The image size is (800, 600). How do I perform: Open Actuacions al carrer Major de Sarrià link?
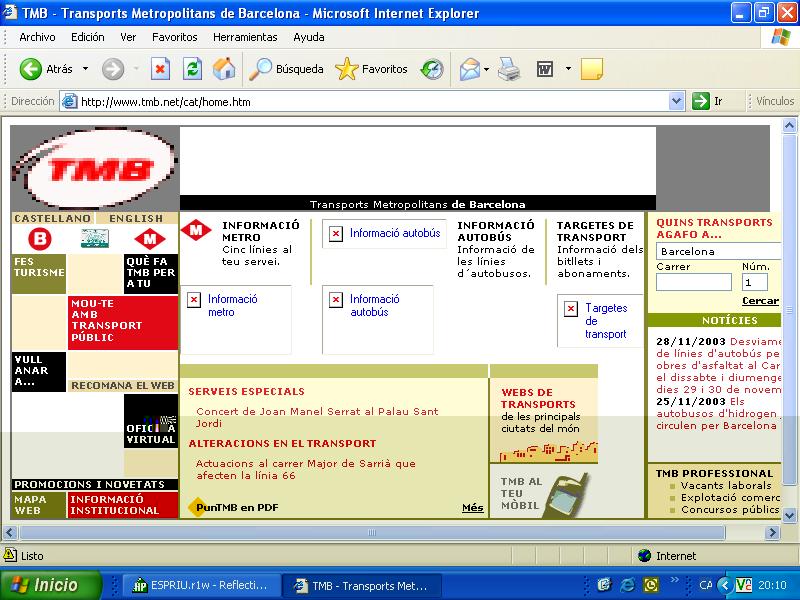(x=305, y=469)
